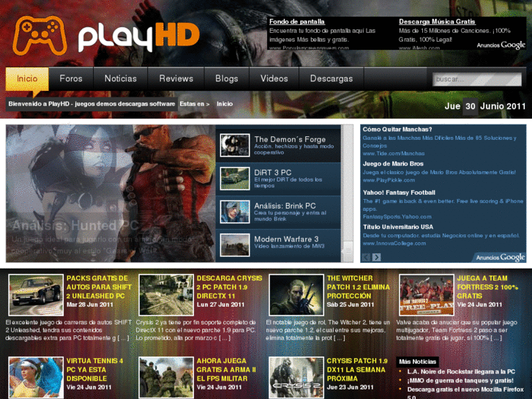Open the Descargas tab

pos(331,79)
